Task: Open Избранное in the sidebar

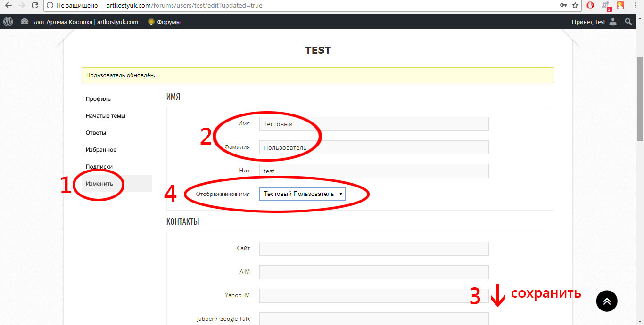Action: (101, 150)
